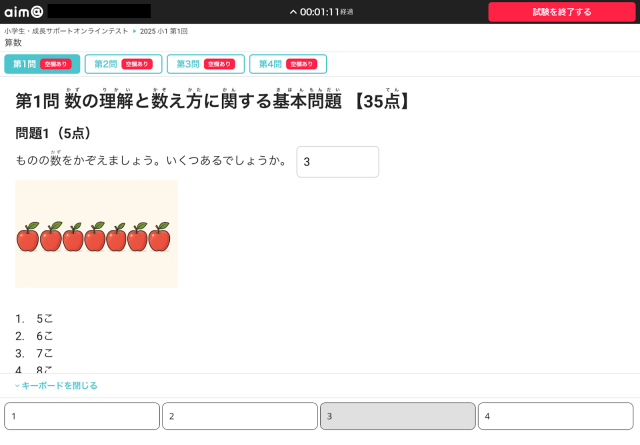Open the 小学生・成長サポートオンラインテスト breadcrumb
640x445 pixels.
66,32
